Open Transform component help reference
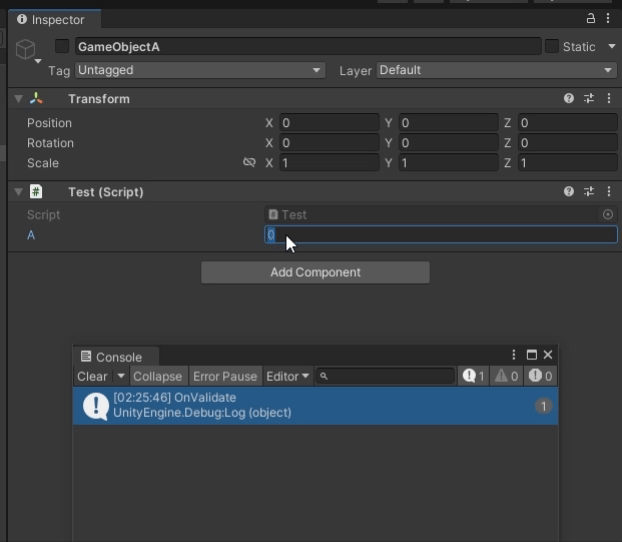 tap(569, 99)
